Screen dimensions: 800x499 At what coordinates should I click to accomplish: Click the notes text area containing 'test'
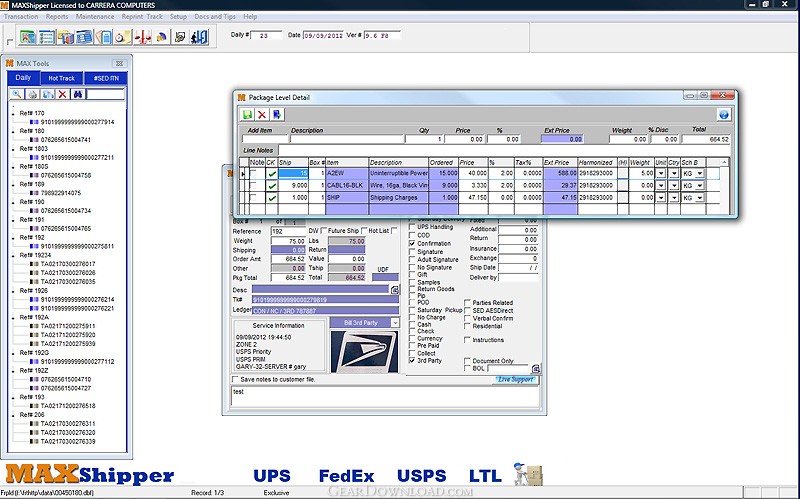385,397
